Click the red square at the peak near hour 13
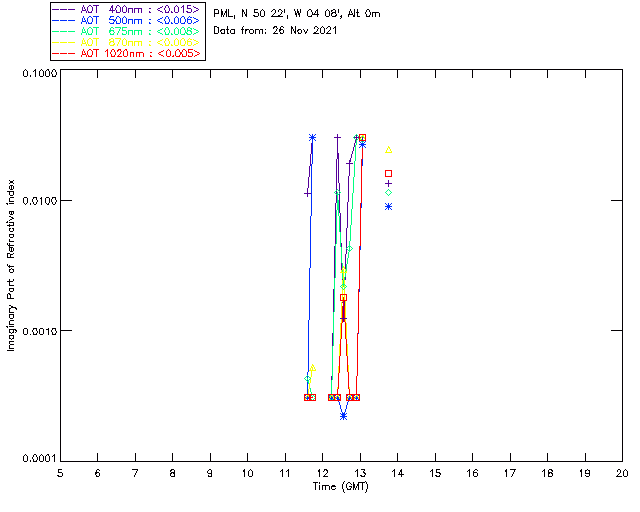This screenshot has width=640, height=512. point(362,138)
